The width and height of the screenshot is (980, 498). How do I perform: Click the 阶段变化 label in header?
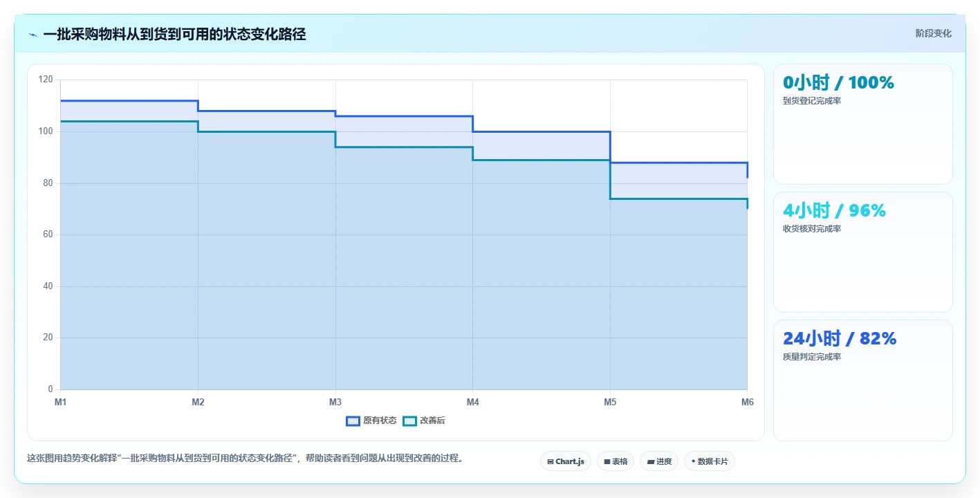(x=933, y=33)
